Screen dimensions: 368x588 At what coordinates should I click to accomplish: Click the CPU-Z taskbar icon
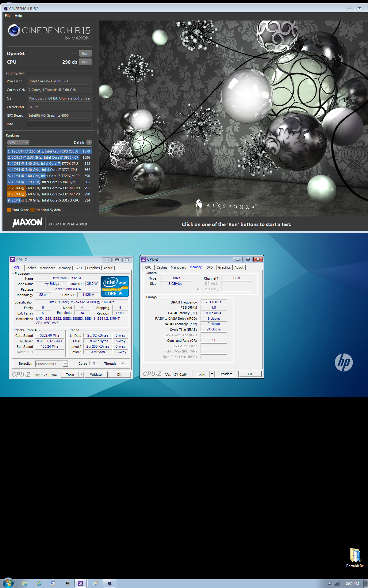click(x=81, y=583)
